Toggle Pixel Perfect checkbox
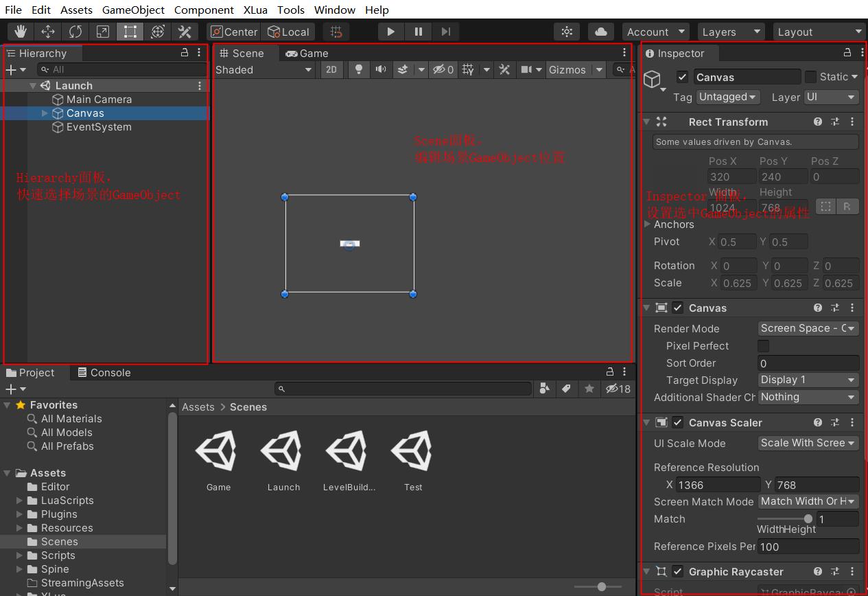The height and width of the screenshot is (596, 868). click(x=763, y=345)
